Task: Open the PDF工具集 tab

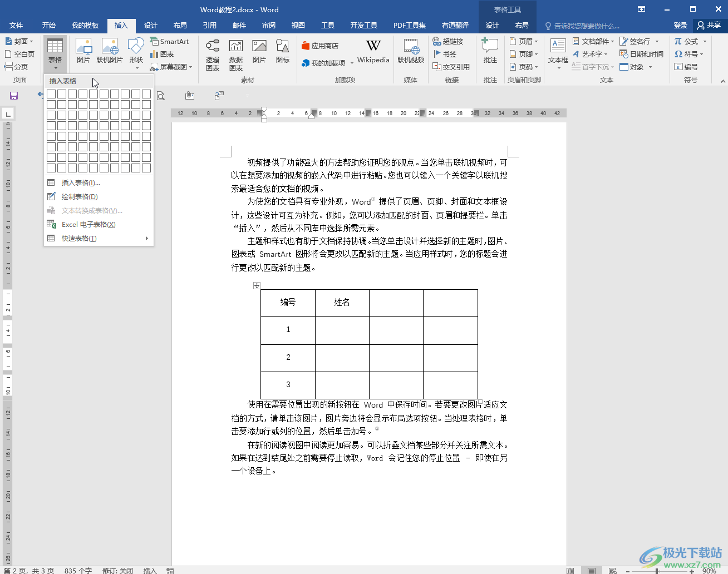Action: pos(410,26)
